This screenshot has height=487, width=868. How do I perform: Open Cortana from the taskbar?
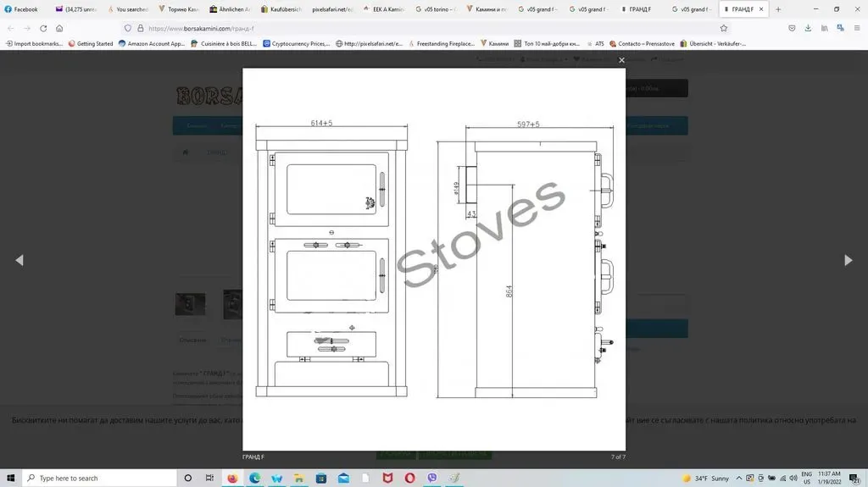(187, 478)
